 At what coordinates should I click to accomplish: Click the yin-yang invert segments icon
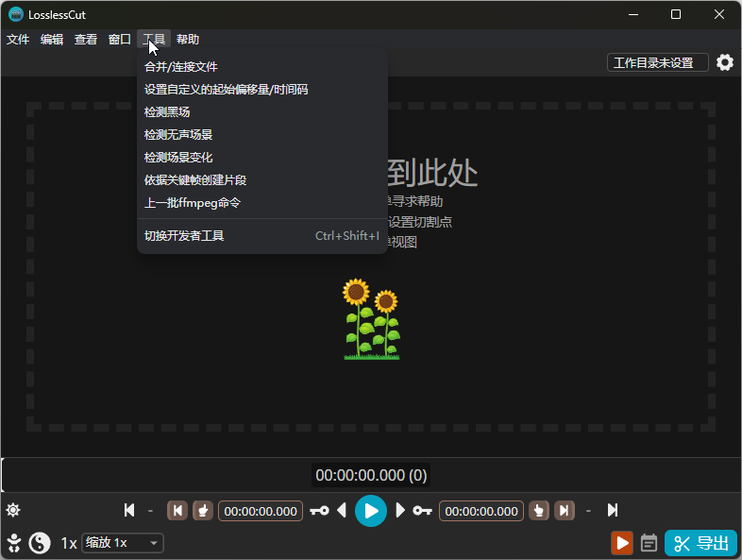40,543
